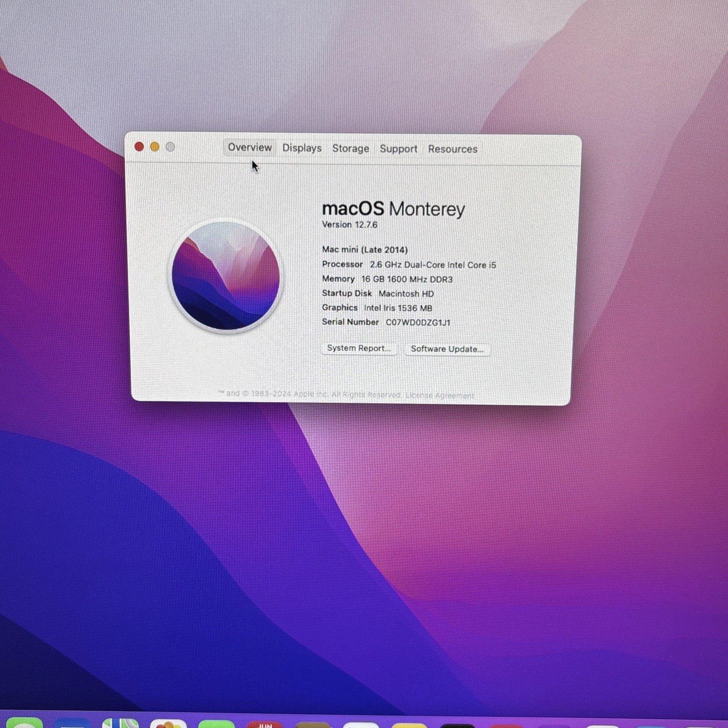The height and width of the screenshot is (728, 728).
Task: Click the Version 12.7.6 text
Action: (349, 225)
